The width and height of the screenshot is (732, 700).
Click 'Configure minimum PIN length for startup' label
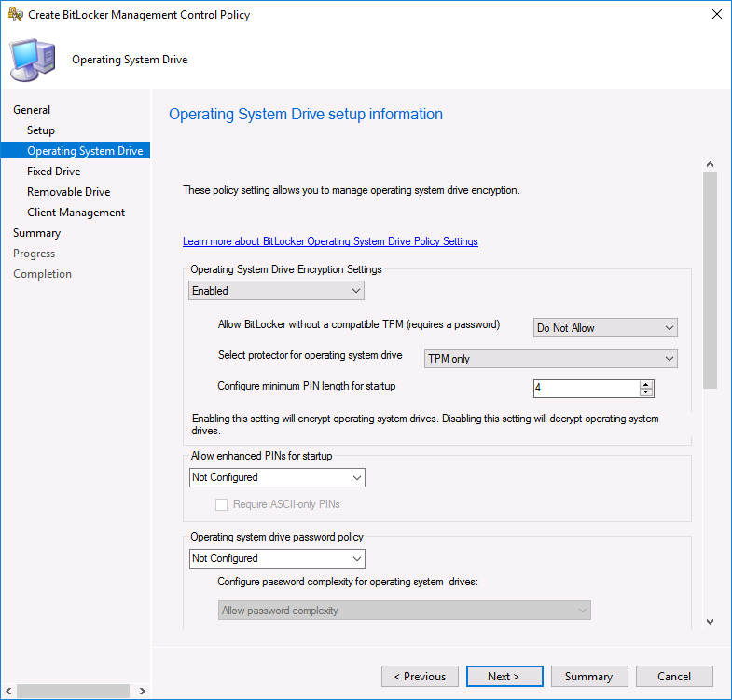tap(306, 386)
